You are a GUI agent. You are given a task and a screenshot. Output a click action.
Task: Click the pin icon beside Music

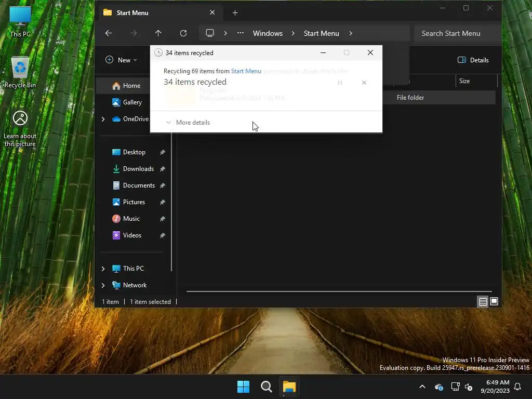tap(163, 219)
